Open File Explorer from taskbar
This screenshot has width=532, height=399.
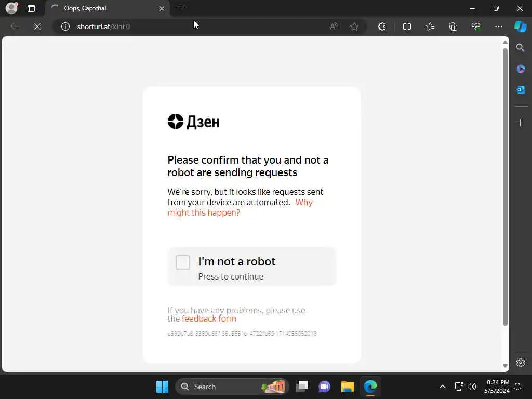click(x=348, y=387)
